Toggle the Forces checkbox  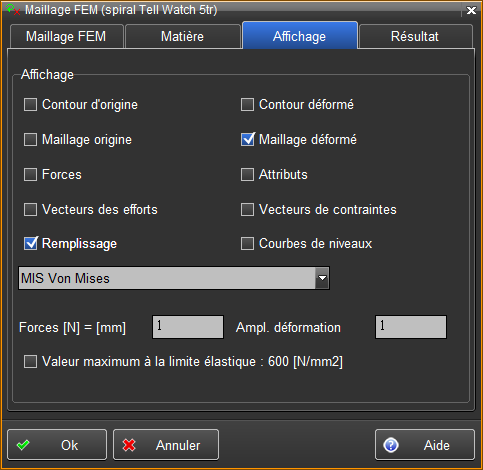(x=30, y=174)
